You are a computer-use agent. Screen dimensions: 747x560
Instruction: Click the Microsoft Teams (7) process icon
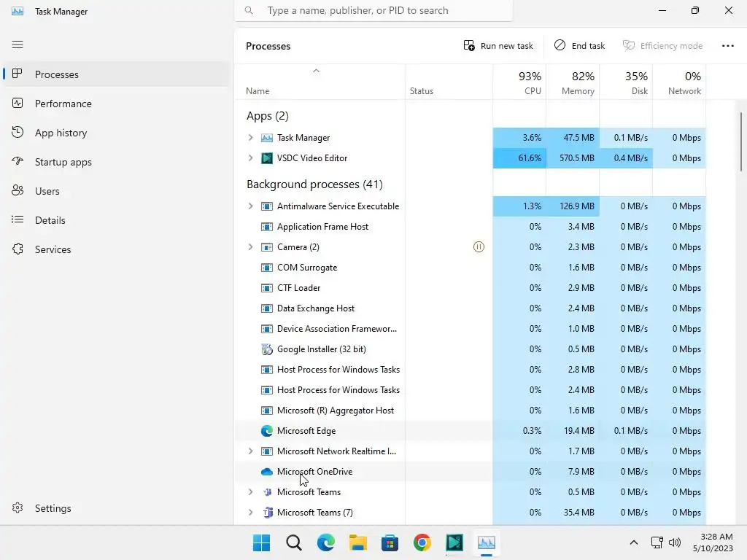coord(268,513)
